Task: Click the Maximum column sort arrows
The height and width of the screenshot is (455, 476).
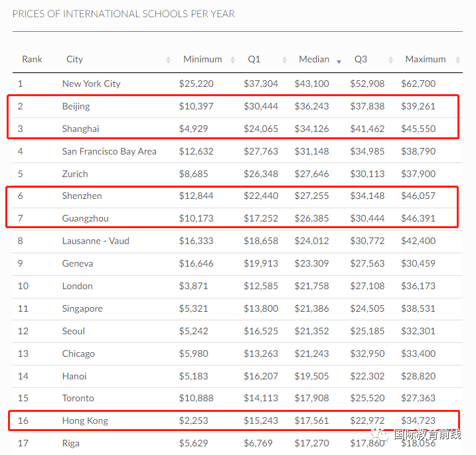Action: [x=458, y=60]
